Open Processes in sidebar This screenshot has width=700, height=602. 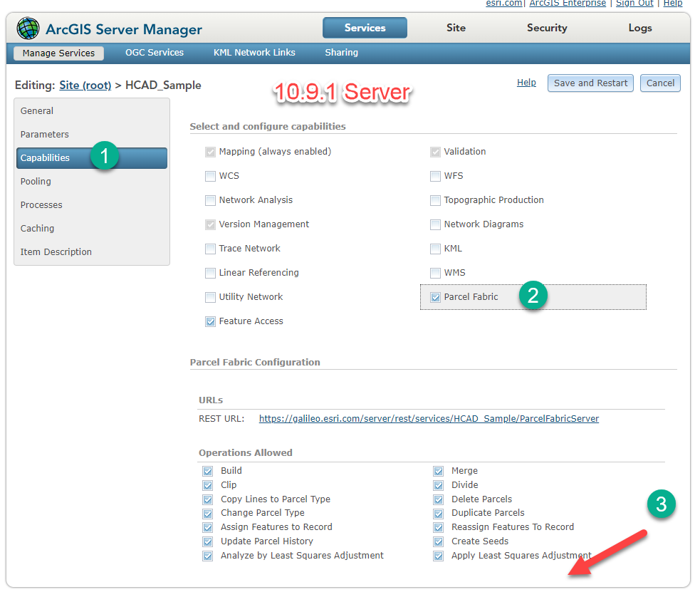[41, 205]
